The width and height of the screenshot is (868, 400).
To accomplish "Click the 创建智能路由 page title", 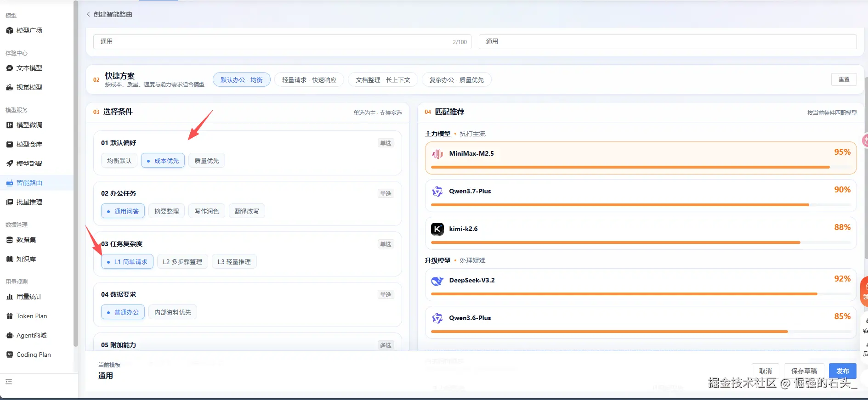I will (113, 14).
